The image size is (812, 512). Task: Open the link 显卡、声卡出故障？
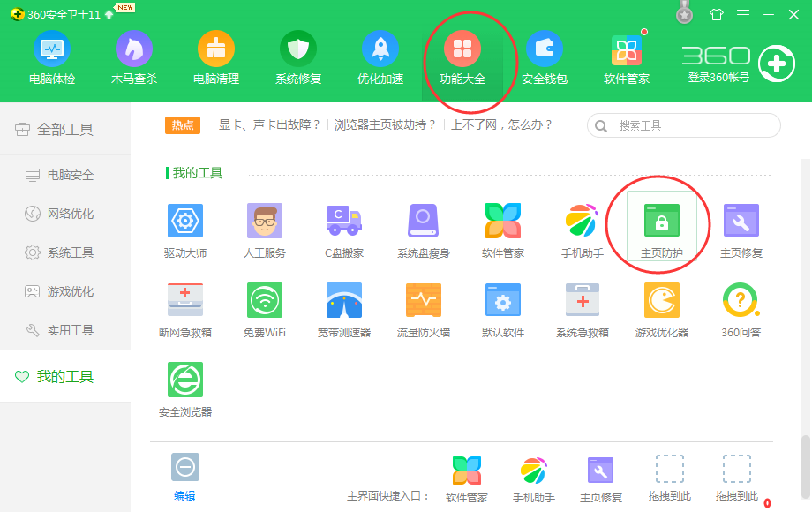[x=270, y=124]
